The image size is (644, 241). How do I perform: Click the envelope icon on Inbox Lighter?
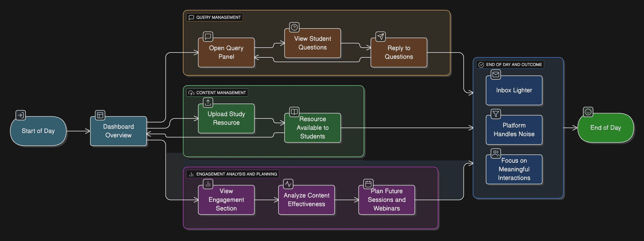495,74
